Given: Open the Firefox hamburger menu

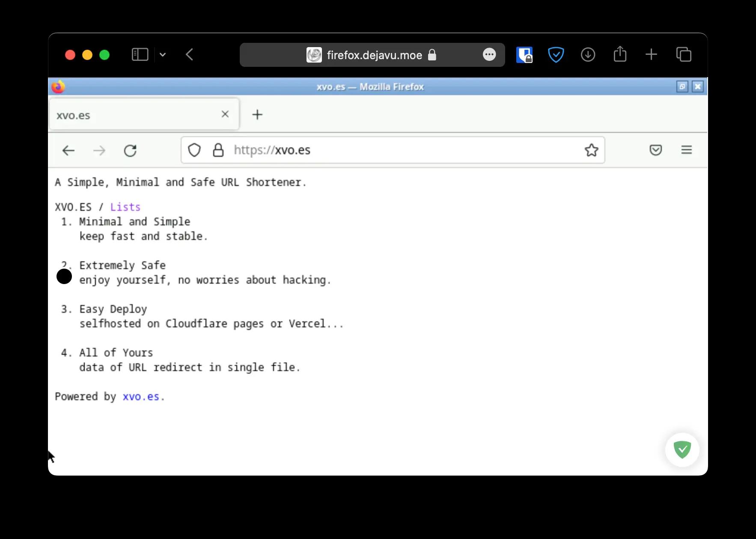Looking at the screenshot, I should [x=687, y=150].
